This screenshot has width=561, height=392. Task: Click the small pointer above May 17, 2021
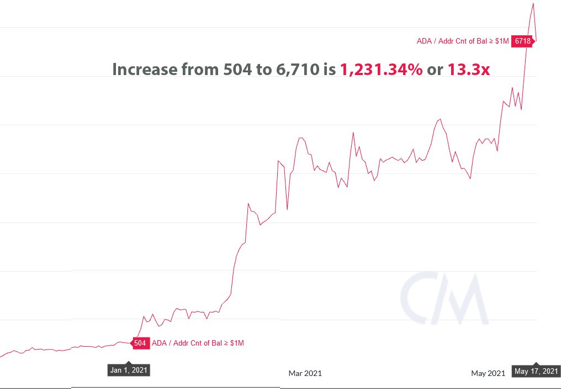536,364
